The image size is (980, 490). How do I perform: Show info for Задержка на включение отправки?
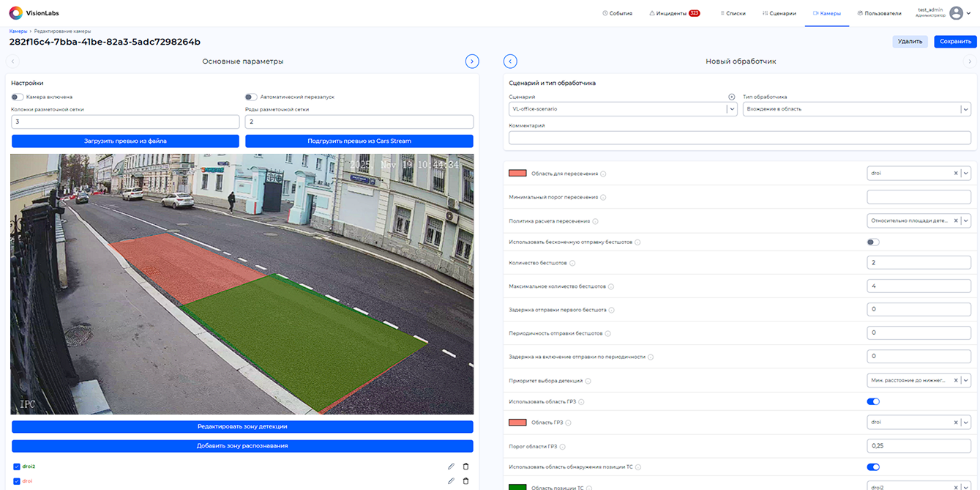coord(651,357)
